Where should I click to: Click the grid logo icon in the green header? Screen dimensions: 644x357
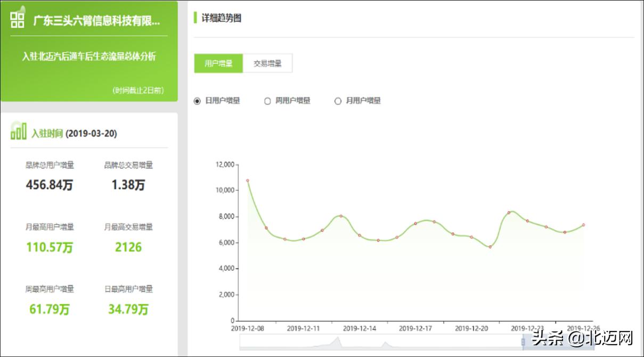(x=17, y=19)
